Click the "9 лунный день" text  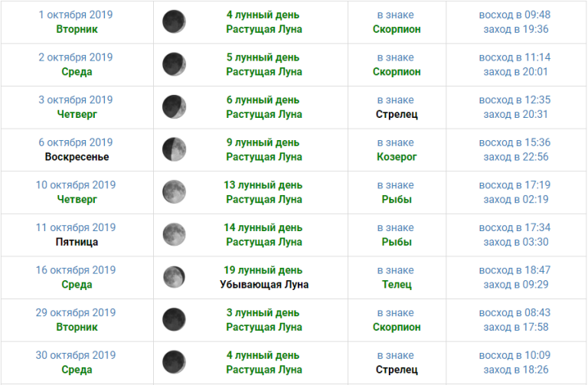[x=263, y=142]
